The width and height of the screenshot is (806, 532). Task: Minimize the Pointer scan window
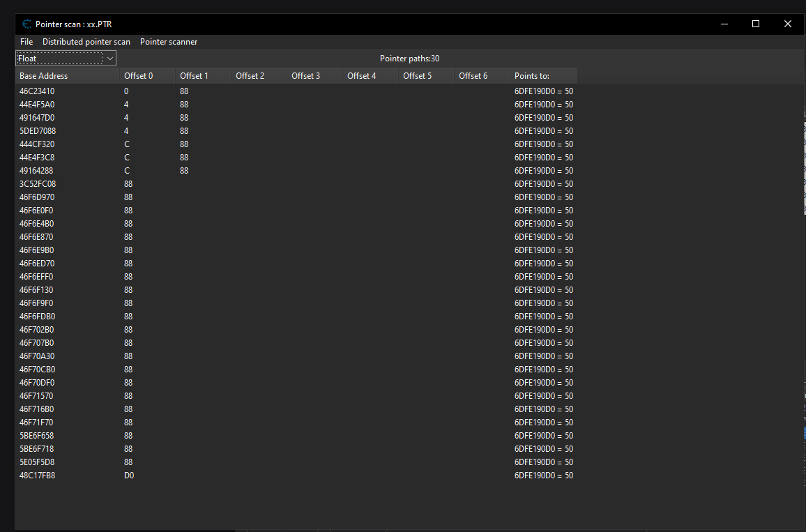(x=724, y=24)
